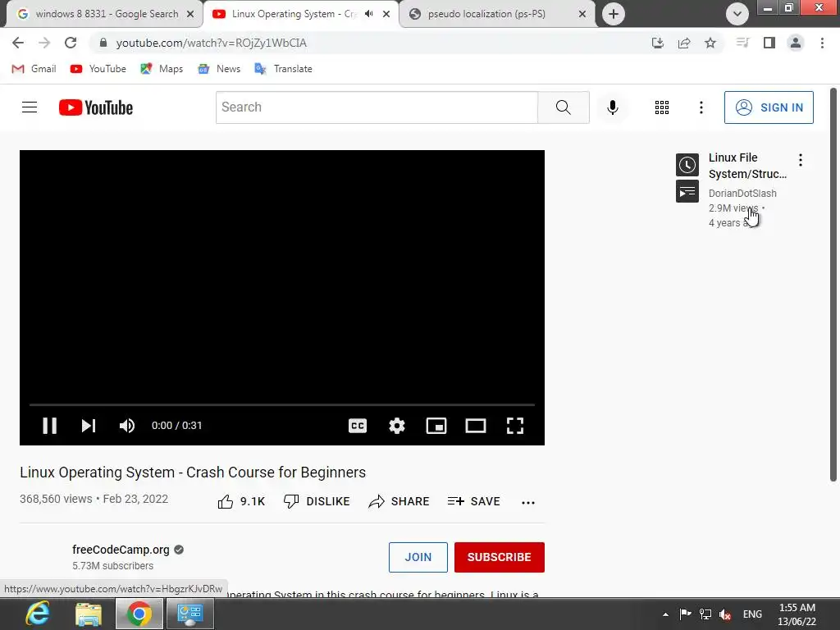Go back to previous page

[x=18, y=43]
